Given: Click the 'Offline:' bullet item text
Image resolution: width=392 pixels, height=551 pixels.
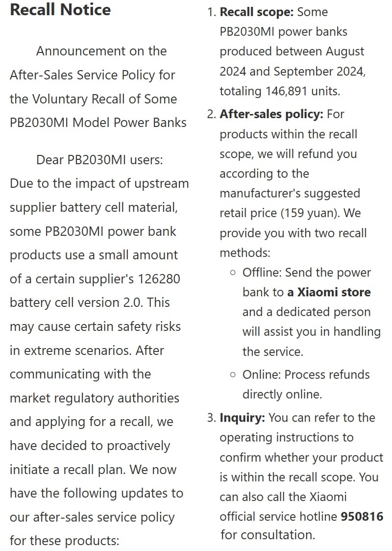Looking at the screenshot, I should tap(263, 273).
